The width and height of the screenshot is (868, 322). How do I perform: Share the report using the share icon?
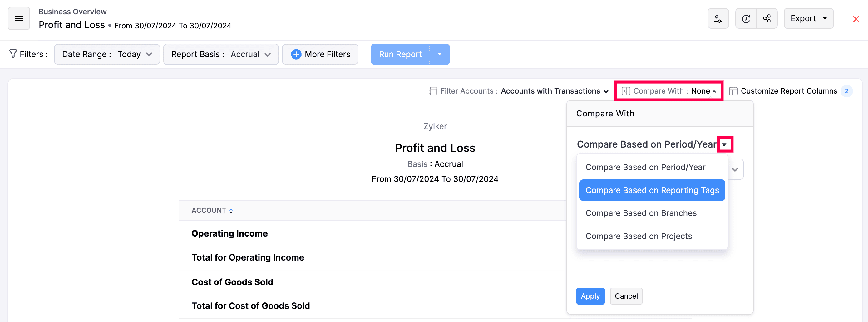click(767, 18)
